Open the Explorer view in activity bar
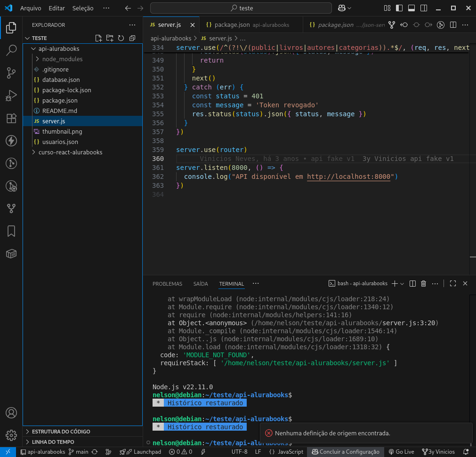The width and height of the screenshot is (476, 457). pos(11,28)
